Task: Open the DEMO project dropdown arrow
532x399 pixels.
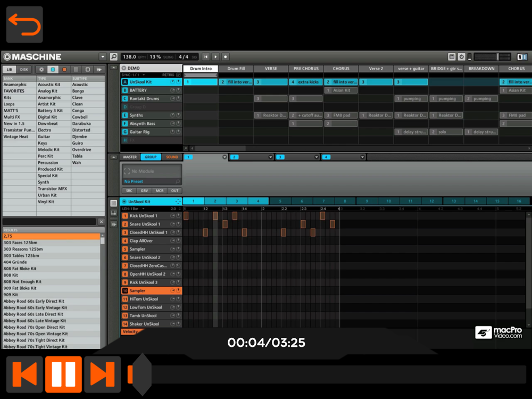Action: (124, 68)
